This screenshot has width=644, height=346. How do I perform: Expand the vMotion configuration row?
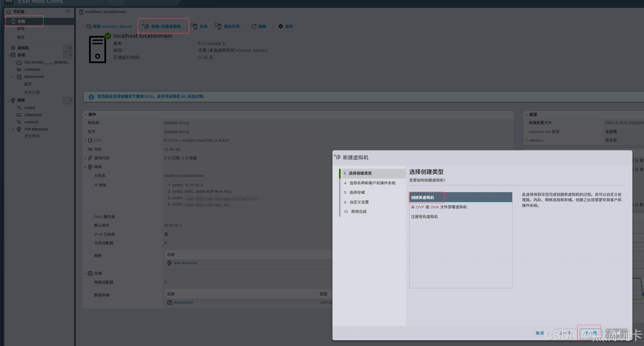click(526, 140)
